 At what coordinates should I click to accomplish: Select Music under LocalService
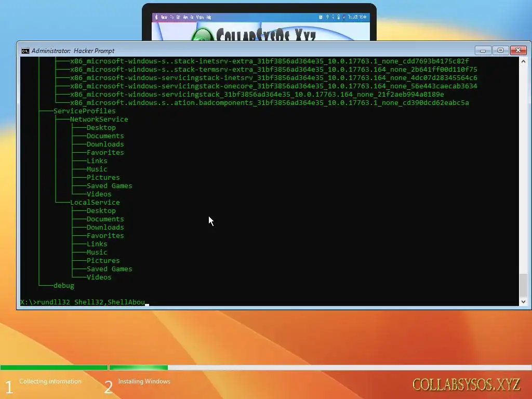(x=97, y=252)
